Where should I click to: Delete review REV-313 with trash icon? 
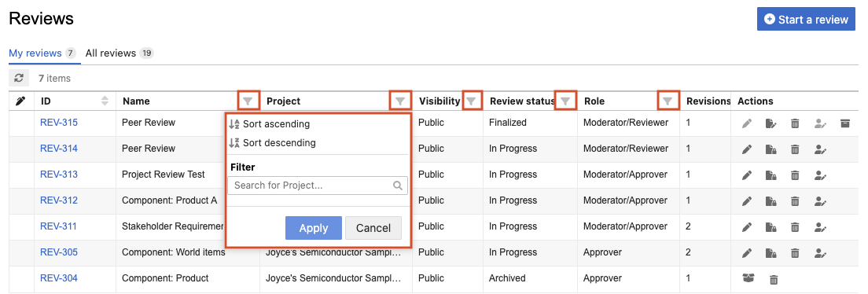point(795,175)
